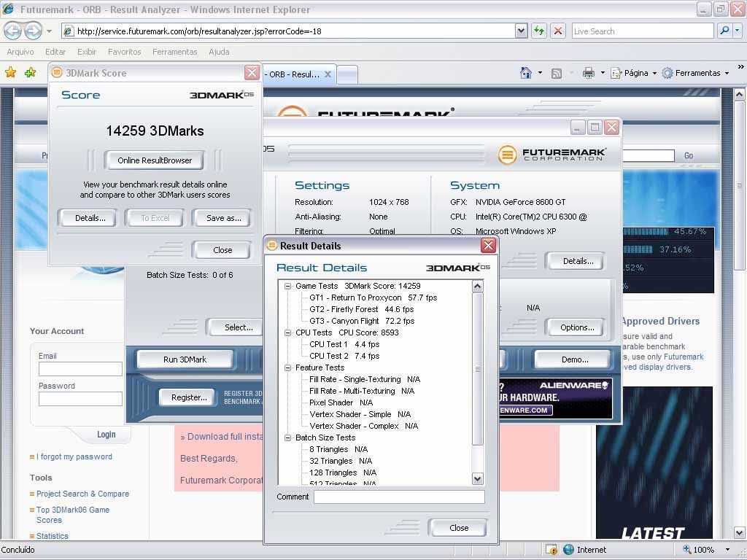Click the Live Search magnifier icon
The height and width of the screenshot is (560, 747).
[724, 31]
